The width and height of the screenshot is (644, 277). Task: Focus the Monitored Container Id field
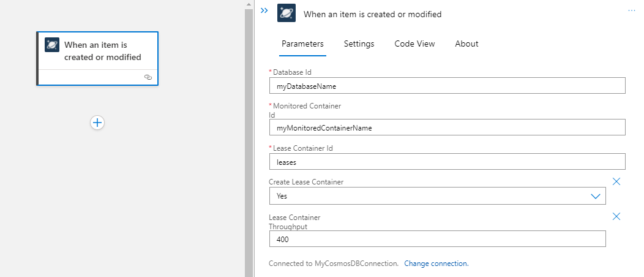pos(447,127)
